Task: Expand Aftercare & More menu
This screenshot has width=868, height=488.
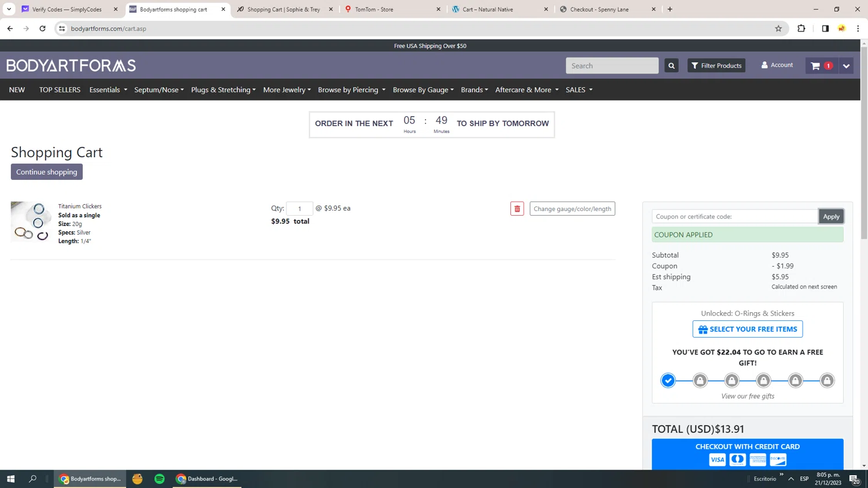Action: click(527, 90)
